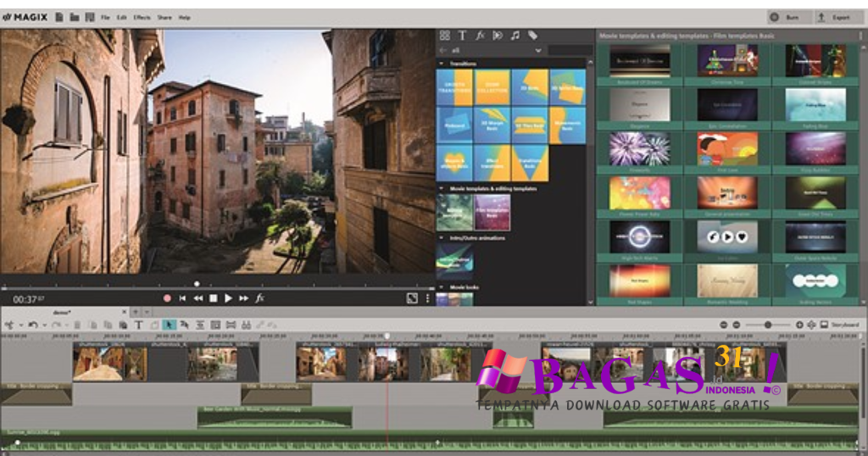
Task: Add a new movie tab with plus button
Action: (x=135, y=312)
